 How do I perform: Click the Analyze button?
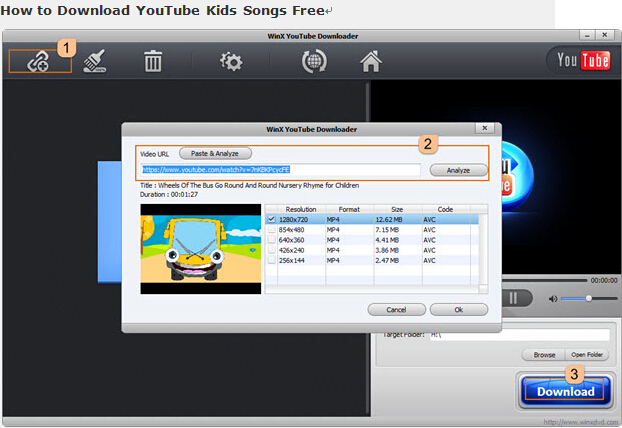[x=459, y=170]
